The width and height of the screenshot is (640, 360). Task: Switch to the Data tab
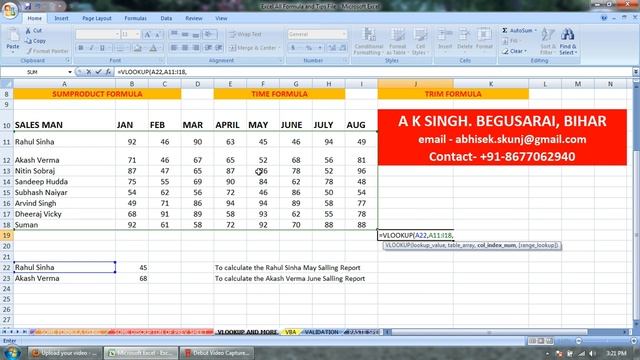click(x=166, y=18)
